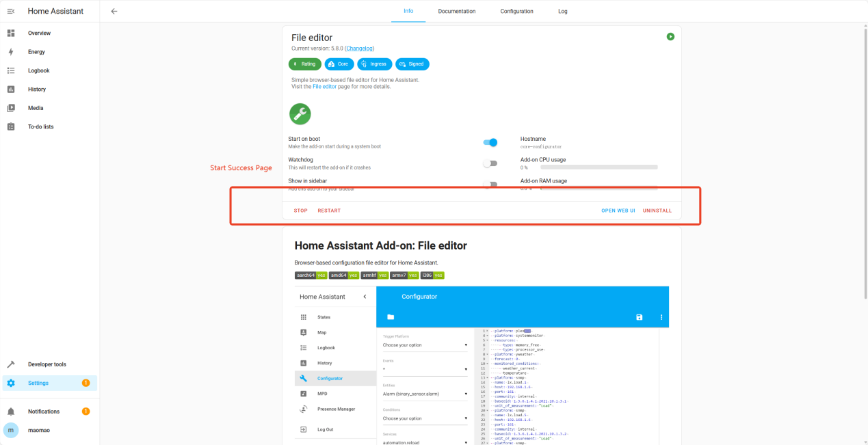This screenshot has width=868, height=445.
Task: Open the Trigger Platform dropdown in README screenshot
Action: pos(425,345)
